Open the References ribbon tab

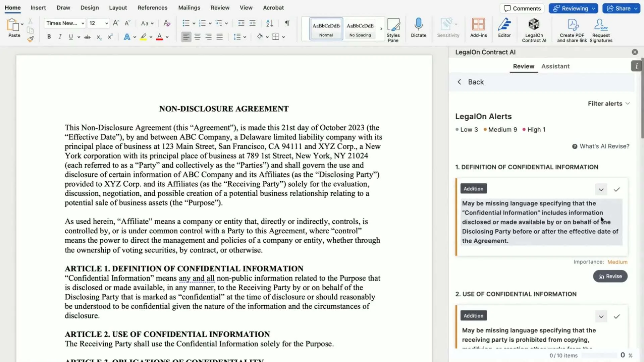tap(152, 7)
